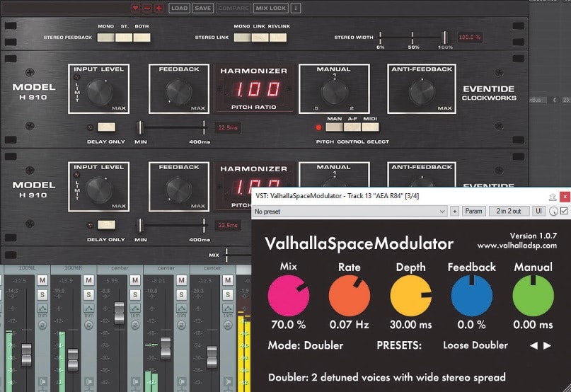Set Stereo Link to REVLINK
Viewport: 571px width, 392px height.
278,38
